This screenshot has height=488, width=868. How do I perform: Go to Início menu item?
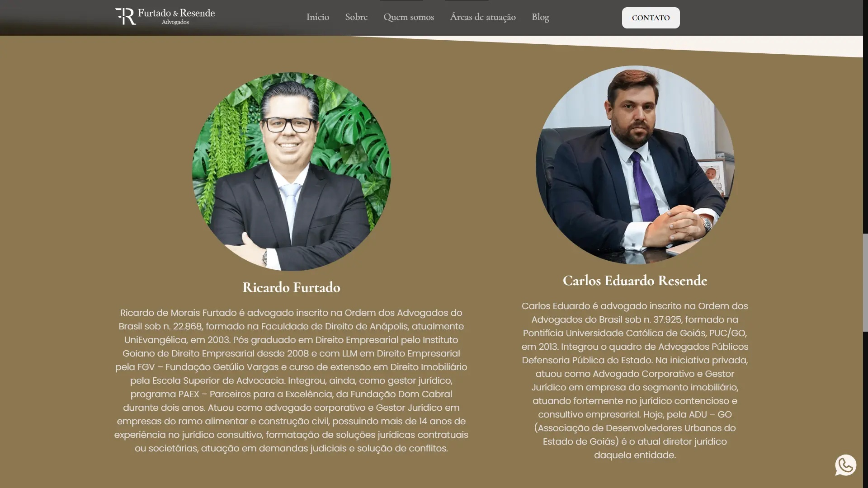(318, 17)
